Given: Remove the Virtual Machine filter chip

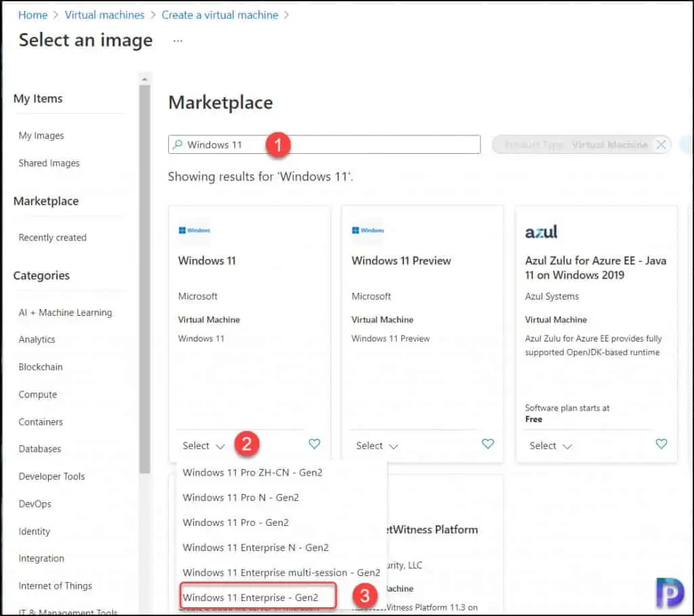Looking at the screenshot, I should [x=661, y=145].
